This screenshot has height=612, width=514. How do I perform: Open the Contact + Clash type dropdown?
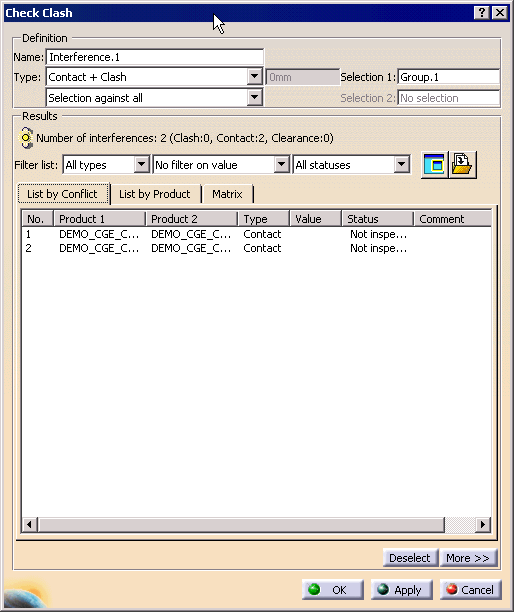coord(254,77)
